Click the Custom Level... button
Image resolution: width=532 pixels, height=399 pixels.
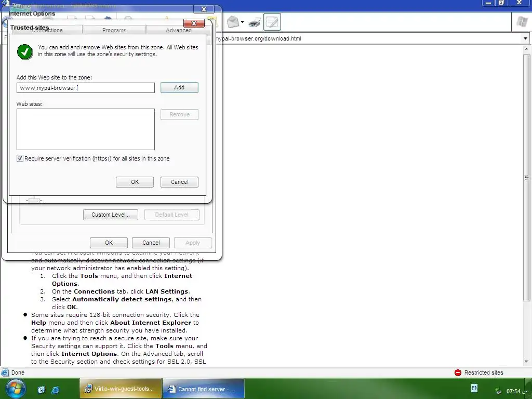[x=111, y=215]
